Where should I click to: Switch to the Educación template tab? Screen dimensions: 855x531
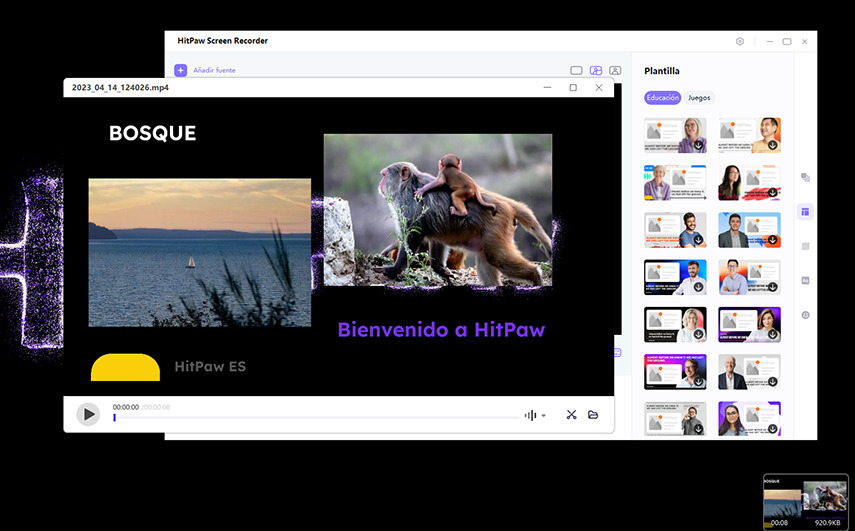point(663,98)
